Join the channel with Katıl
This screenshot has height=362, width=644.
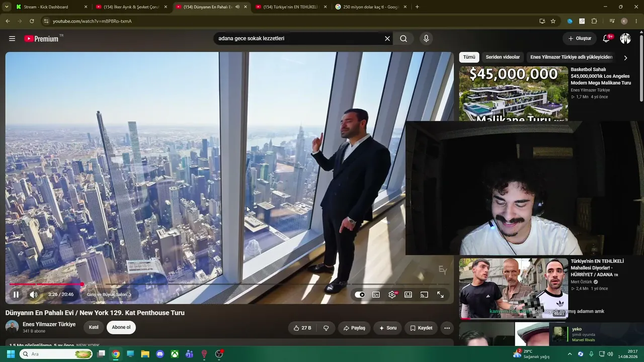[x=94, y=327]
